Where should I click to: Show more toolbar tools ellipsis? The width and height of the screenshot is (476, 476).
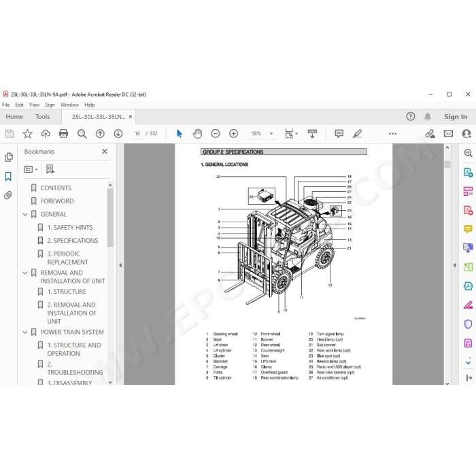click(392, 133)
